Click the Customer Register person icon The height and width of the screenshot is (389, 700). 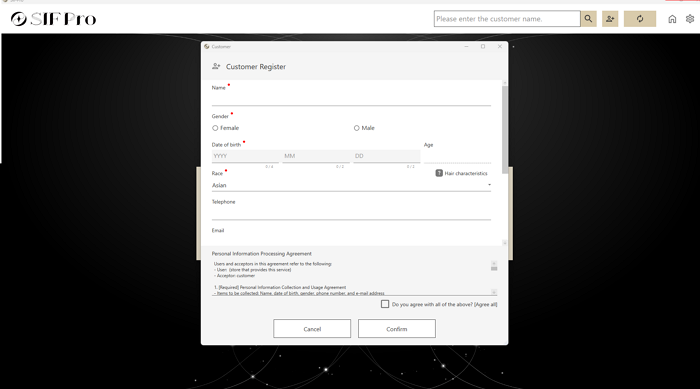coord(216,66)
